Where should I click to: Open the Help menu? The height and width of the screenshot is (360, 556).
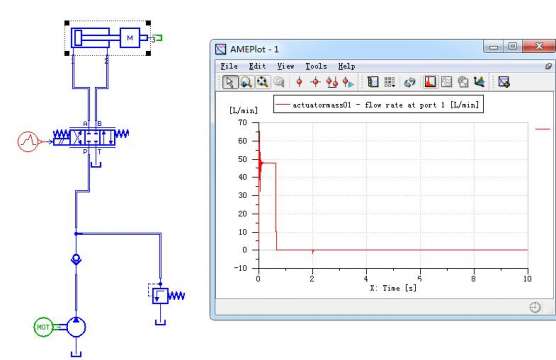(x=346, y=66)
